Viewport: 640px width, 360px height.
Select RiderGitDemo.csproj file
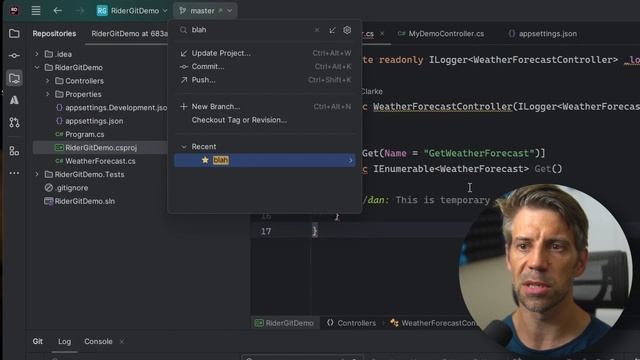96,148
